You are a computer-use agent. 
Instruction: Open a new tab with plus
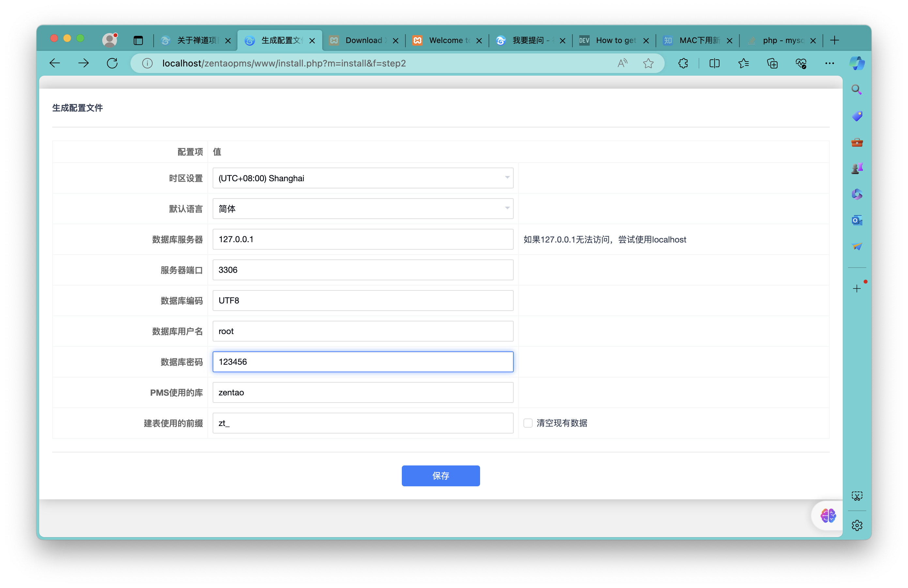point(834,40)
